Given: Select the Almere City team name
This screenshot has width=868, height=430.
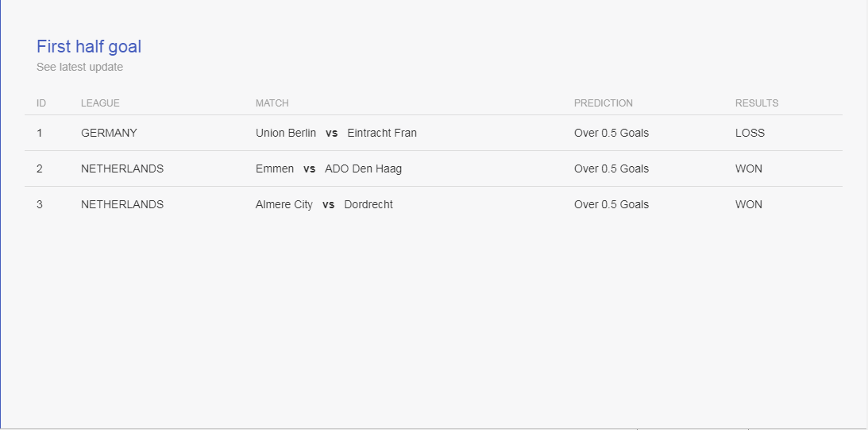Looking at the screenshot, I should point(284,204).
